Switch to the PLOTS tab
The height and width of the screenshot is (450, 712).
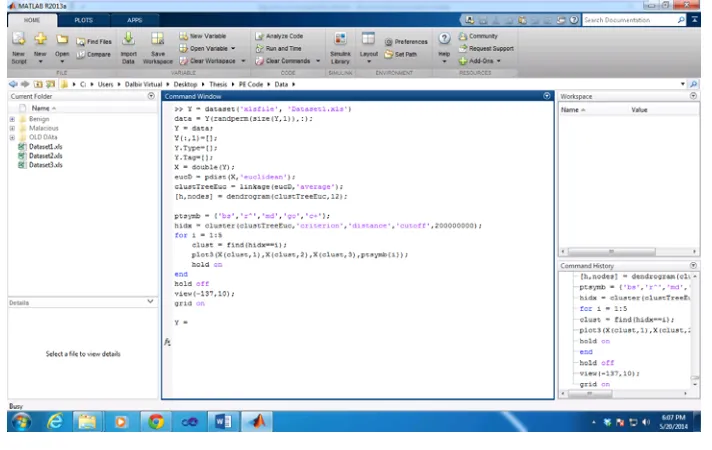[x=84, y=20]
